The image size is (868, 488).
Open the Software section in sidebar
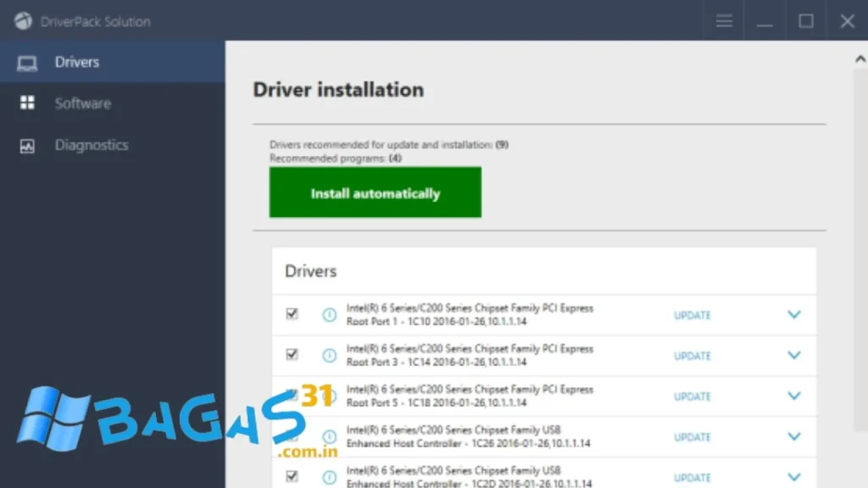coord(113,103)
